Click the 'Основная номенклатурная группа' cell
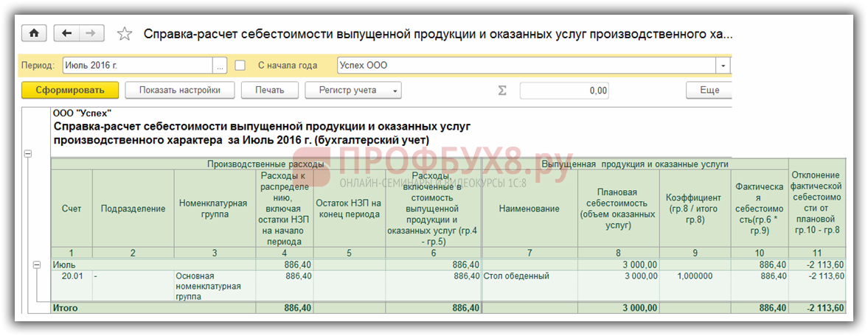Viewport: 868px width, 336px height. pyautogui.click(x=215, y=286)
